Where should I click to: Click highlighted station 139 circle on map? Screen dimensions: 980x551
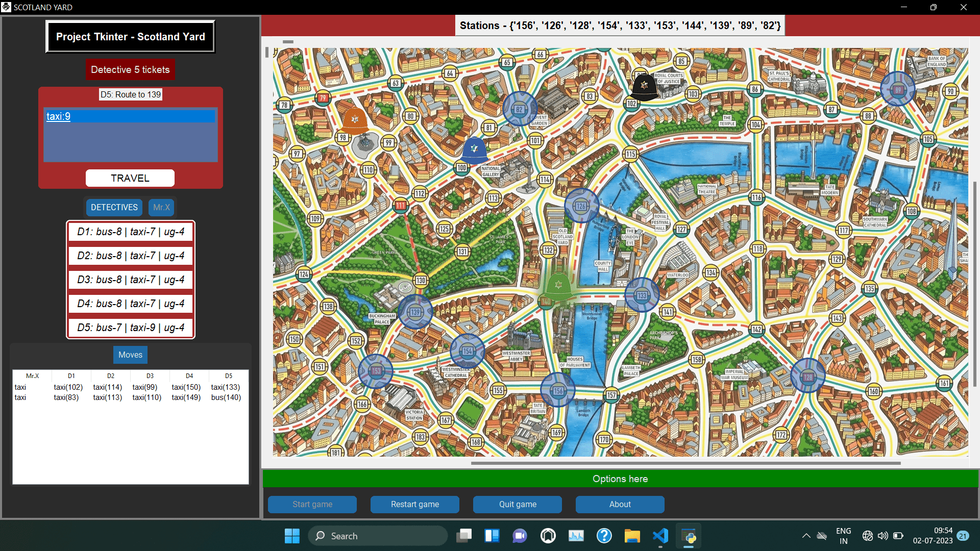coord(415,312)
